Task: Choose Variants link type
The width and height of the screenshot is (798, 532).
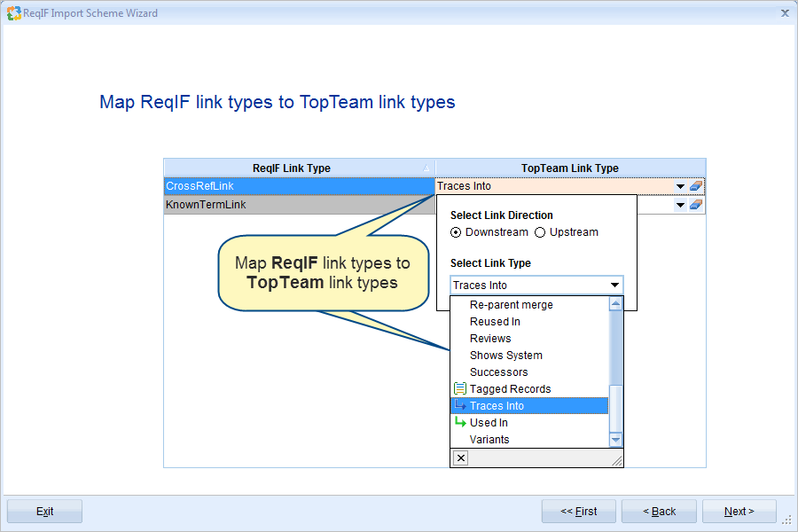Action: click(x=529, y=439)
